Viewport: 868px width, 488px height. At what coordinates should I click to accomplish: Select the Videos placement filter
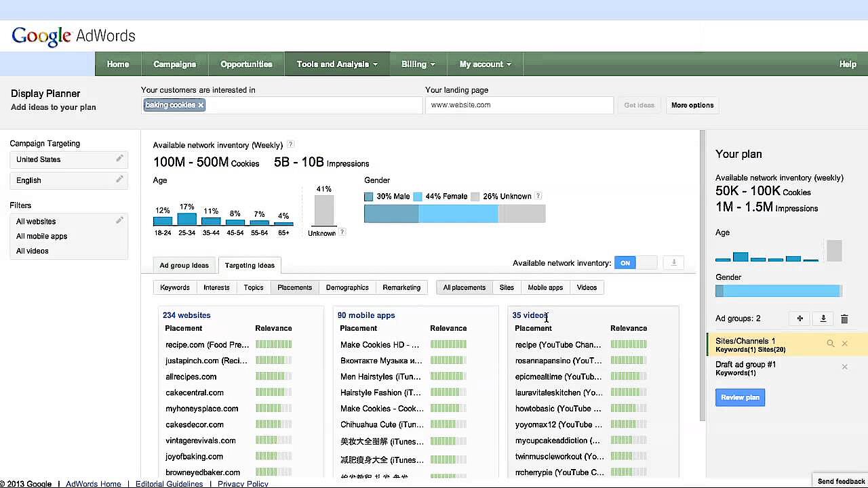[x=587, y=287]
